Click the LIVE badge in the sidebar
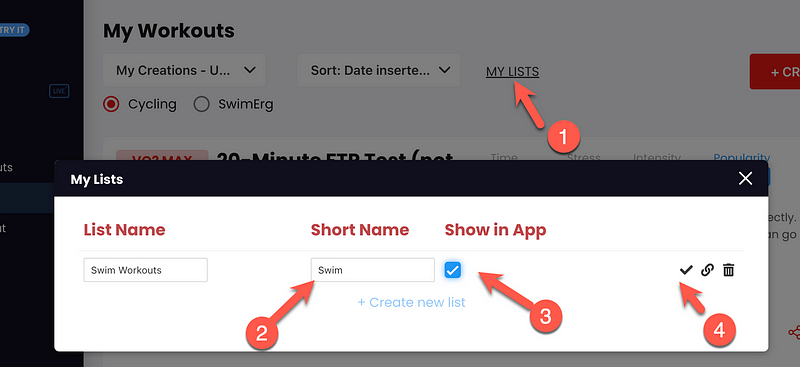The image size is (800, 367). (59, 91)
